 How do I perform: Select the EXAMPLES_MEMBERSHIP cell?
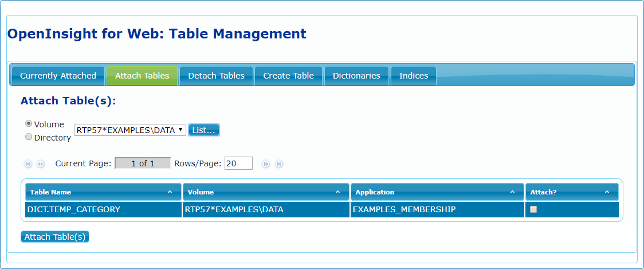437,209
